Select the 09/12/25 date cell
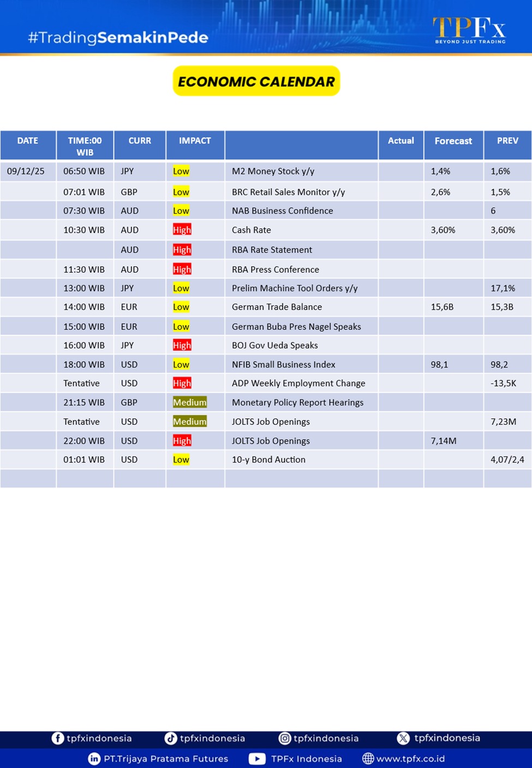 tap(26, 171)
